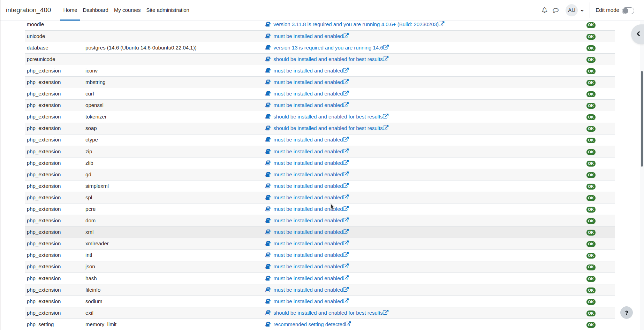Screen dimensions: 644x330
Task: Open the moodle version requirement link
Action: 356,24
